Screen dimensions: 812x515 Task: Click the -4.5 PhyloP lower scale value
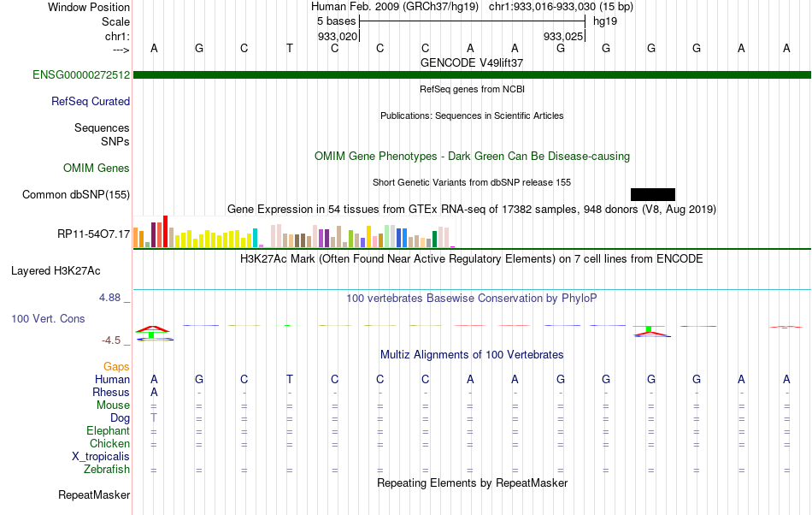pyautogui.click(x=111, y=340)
